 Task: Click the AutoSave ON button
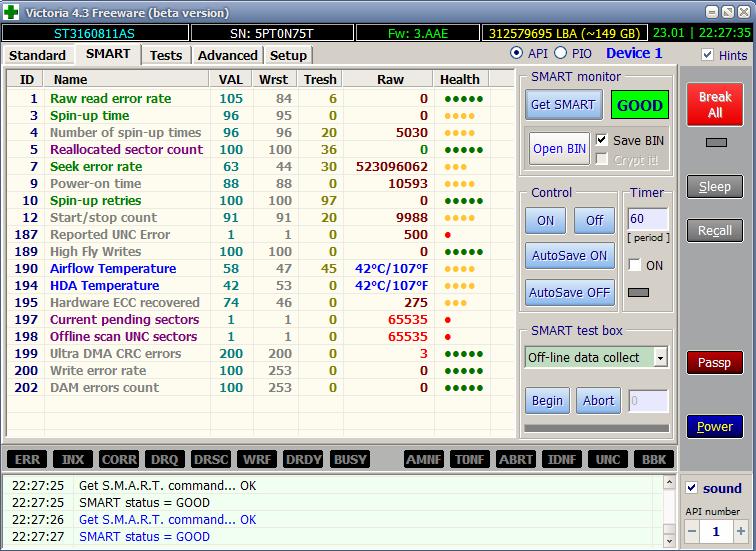click(x=569, y=255)
